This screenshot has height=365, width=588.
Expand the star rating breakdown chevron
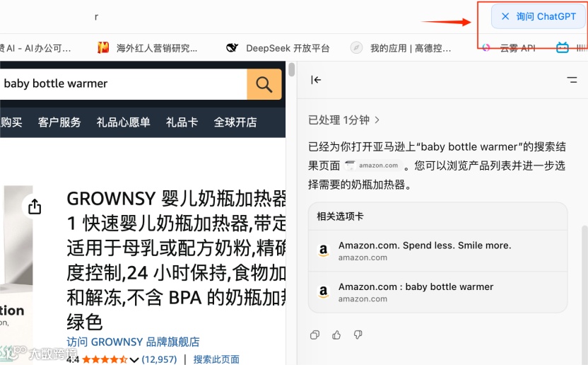(x=134, y=360)
